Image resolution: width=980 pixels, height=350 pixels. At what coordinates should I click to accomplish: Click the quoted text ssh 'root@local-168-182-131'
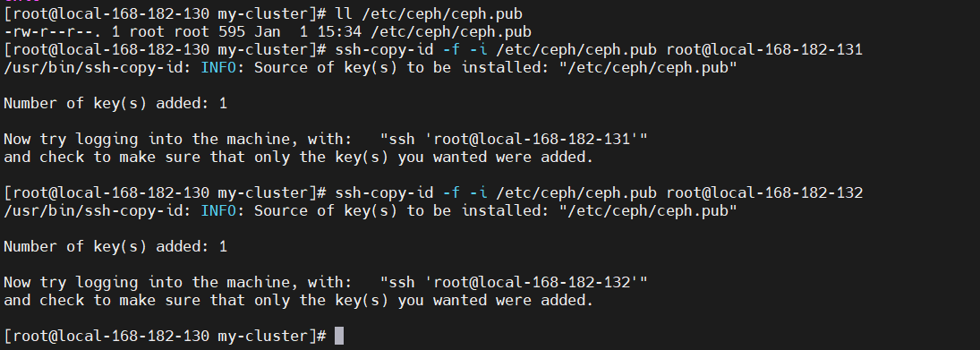(x=515, y=139)
